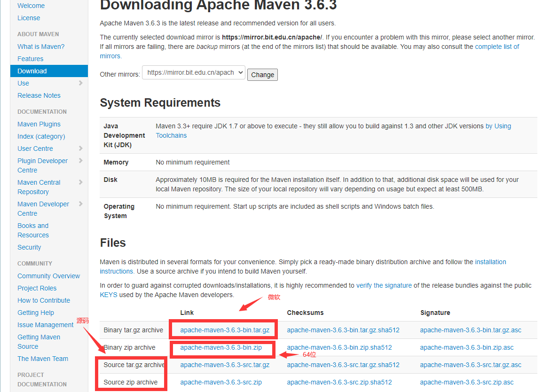
Task: Open How to Contribute link
Action: (x=44, y=300)
